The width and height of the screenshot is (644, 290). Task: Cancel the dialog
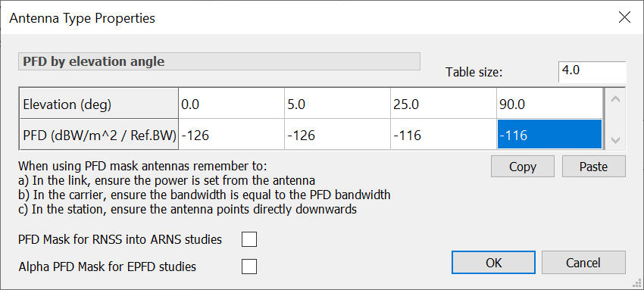tap(583, 263)
